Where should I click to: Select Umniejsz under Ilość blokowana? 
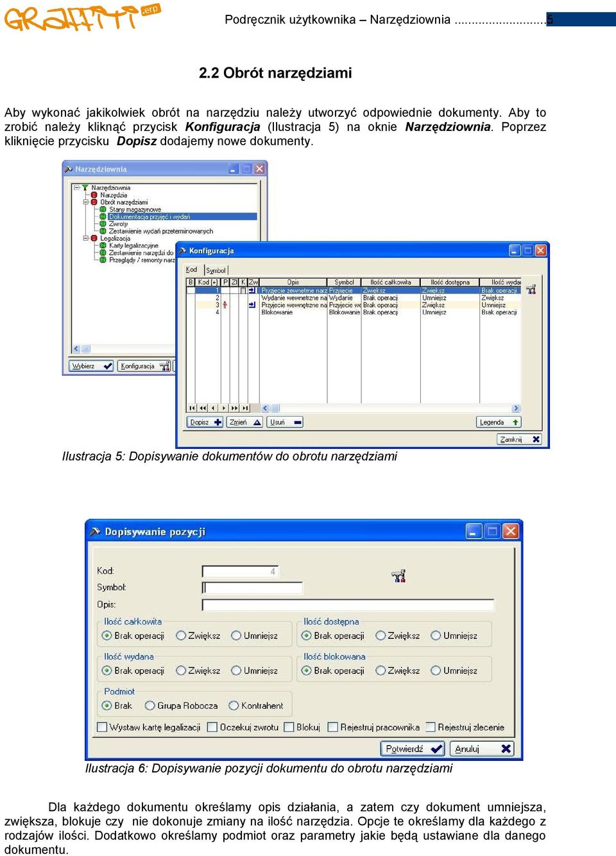[x=436, y=670]
